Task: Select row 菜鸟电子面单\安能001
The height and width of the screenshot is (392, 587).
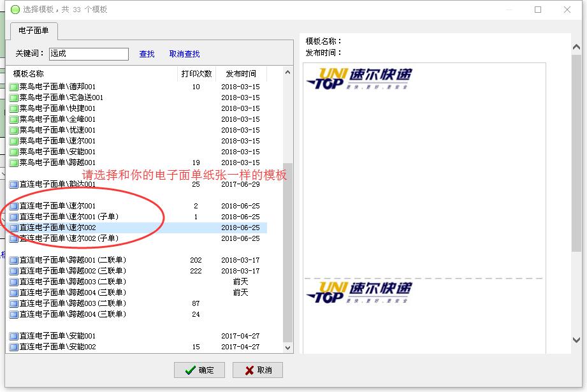Action: pyautogui.click(x=138, y=152)
